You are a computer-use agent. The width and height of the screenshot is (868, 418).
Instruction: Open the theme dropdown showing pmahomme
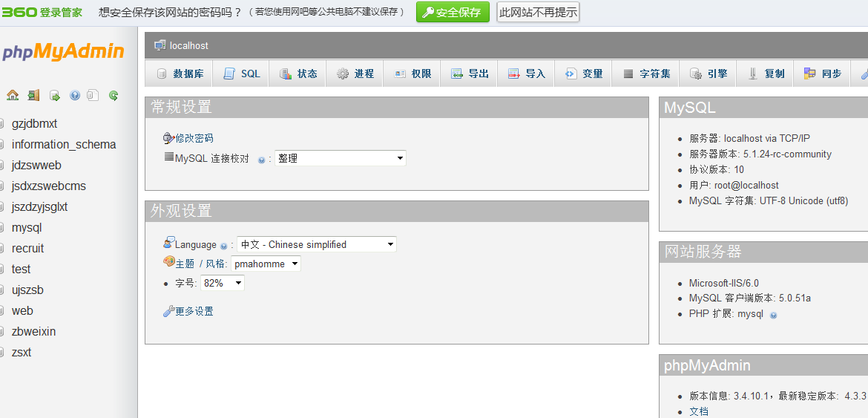(266, 264)
